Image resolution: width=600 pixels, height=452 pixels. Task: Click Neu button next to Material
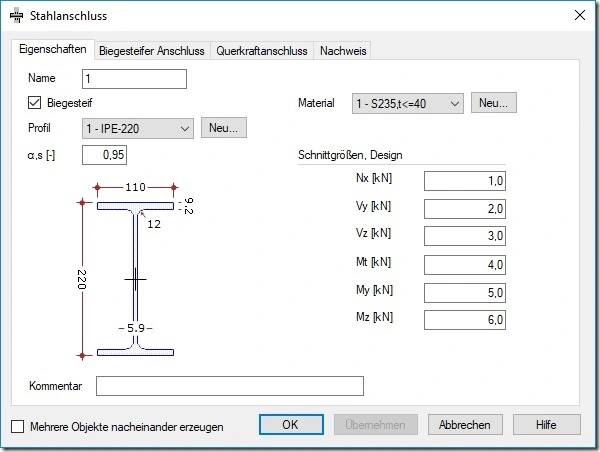pyautogui.click(x=494, y=103)
